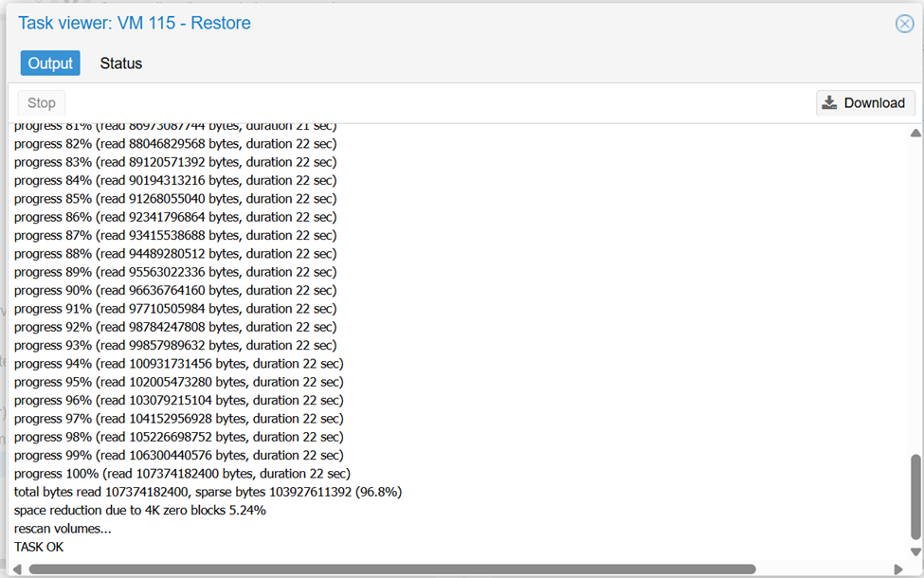
Task: Click the vertical scrollbar down arrow
Action: pyautogui.click(x=915, y=551)
